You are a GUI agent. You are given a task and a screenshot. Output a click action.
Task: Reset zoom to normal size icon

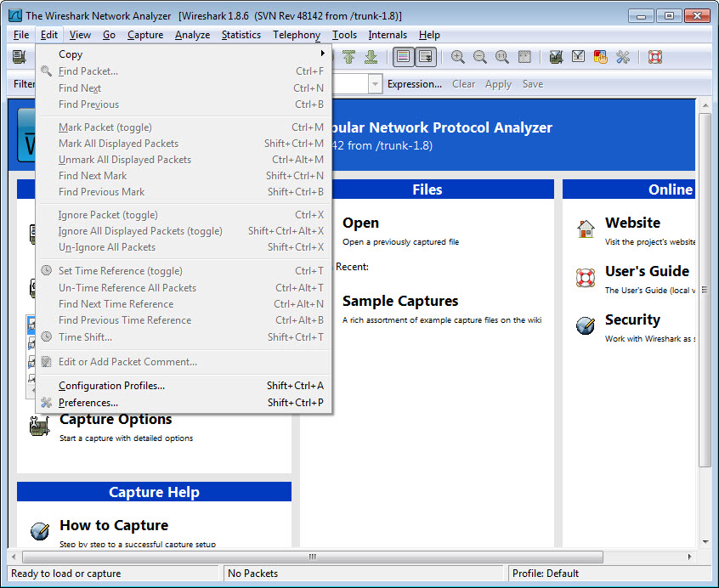[502, 57]
